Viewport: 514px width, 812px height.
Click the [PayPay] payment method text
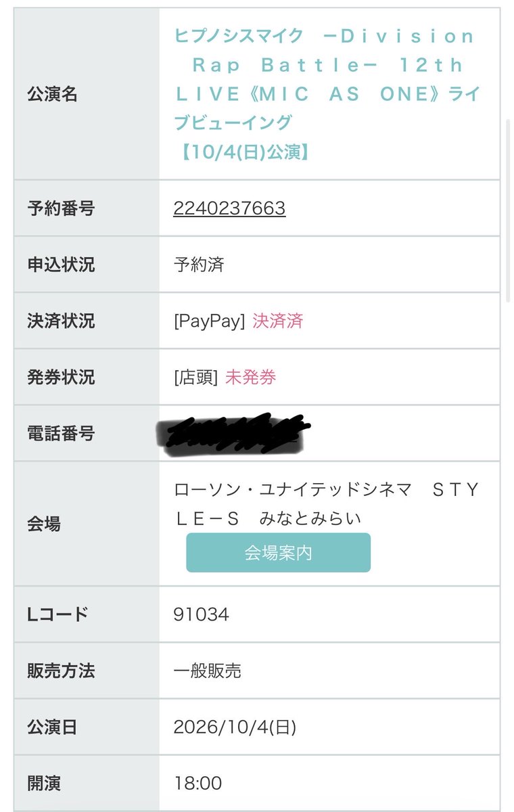pos(209,321)
